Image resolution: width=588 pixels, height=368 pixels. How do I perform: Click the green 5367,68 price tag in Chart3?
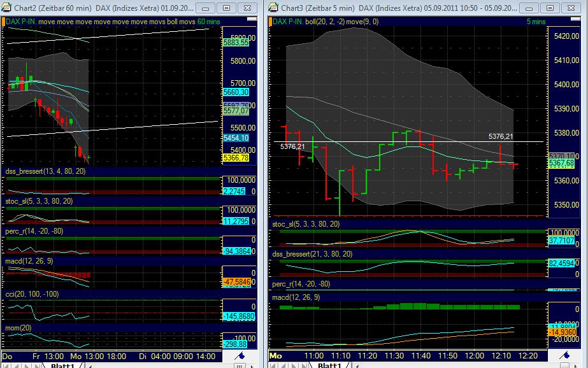(x=561, y=164)
